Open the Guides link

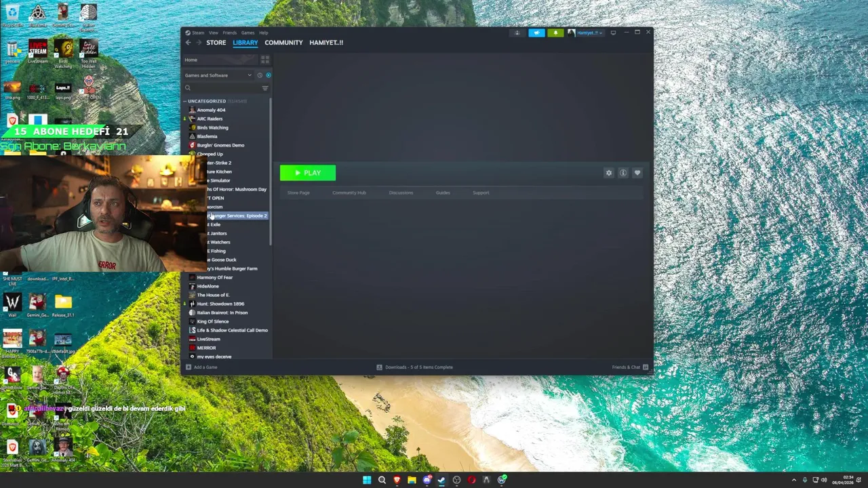(x=443, y=193)
